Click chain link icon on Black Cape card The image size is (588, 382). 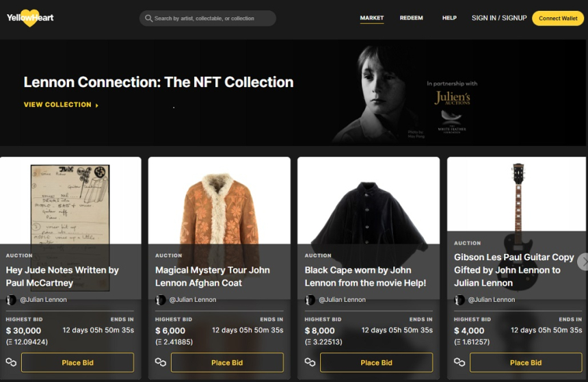(310, 362)
